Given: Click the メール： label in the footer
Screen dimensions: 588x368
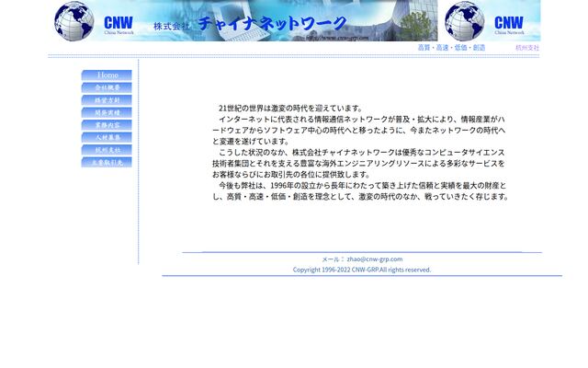Looking at the screenshot, I should point(334,259).
